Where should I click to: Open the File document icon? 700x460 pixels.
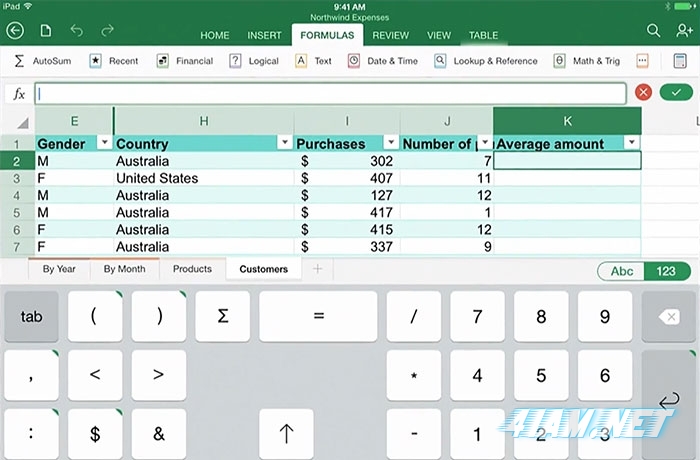(46, 31)
